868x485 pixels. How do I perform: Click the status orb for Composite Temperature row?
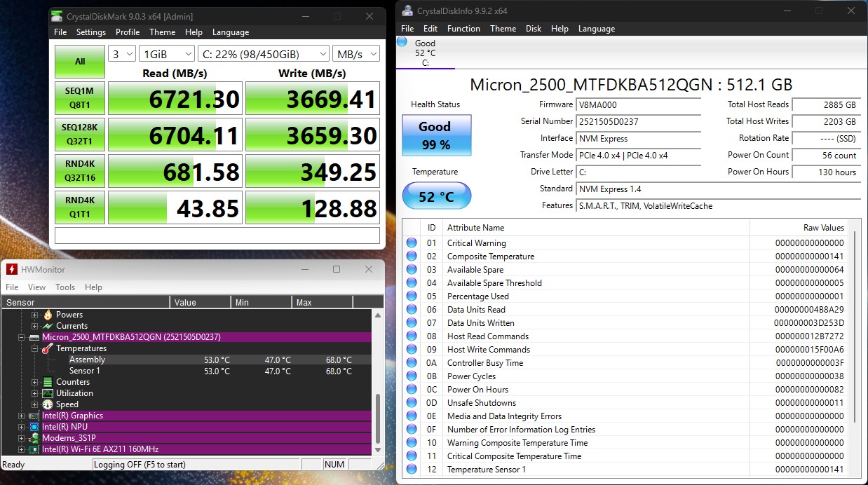pos(412,257)
